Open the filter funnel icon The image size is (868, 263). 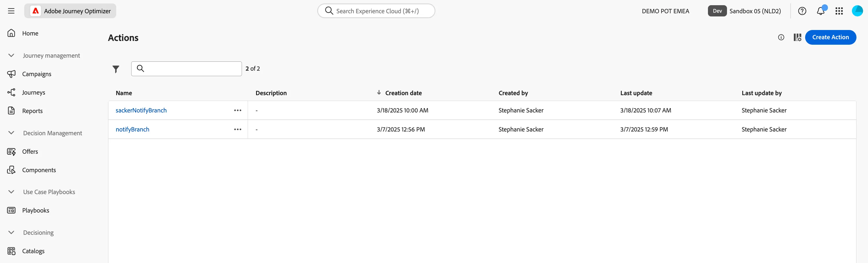116,69
